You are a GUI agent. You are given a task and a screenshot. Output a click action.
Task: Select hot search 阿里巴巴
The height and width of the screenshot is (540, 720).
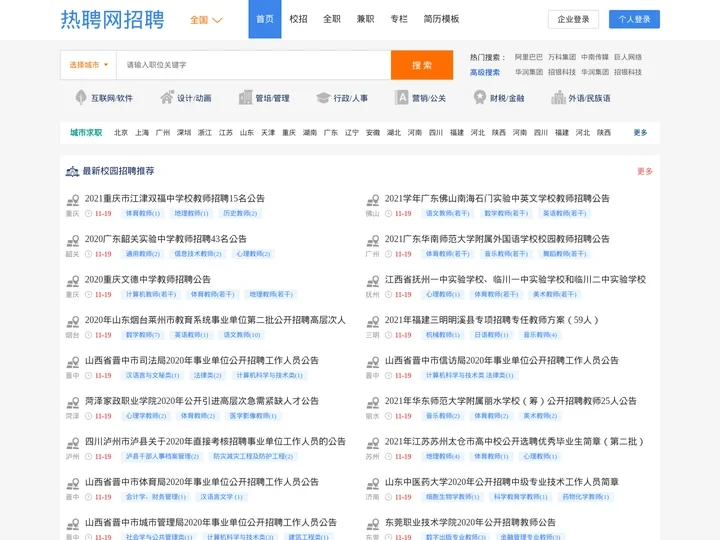click(x=529, y=57)
